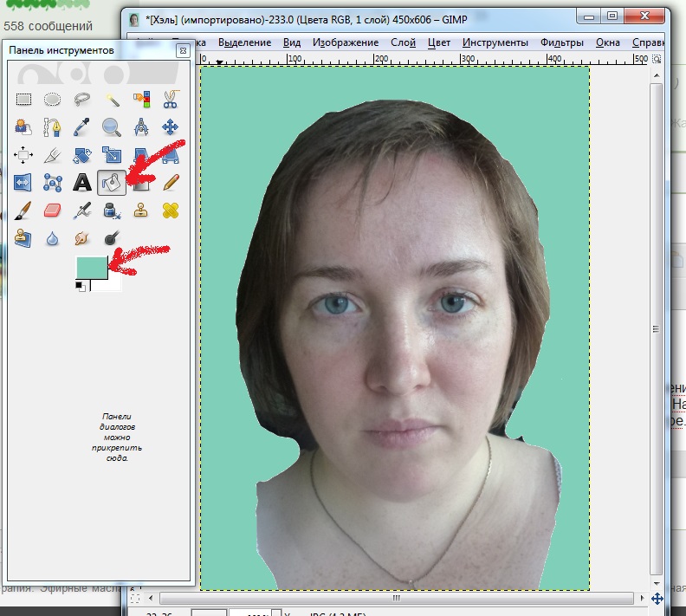Select the Airbrush tool
Viewport: 686px width, 616px height.
(x=81, y=211)
